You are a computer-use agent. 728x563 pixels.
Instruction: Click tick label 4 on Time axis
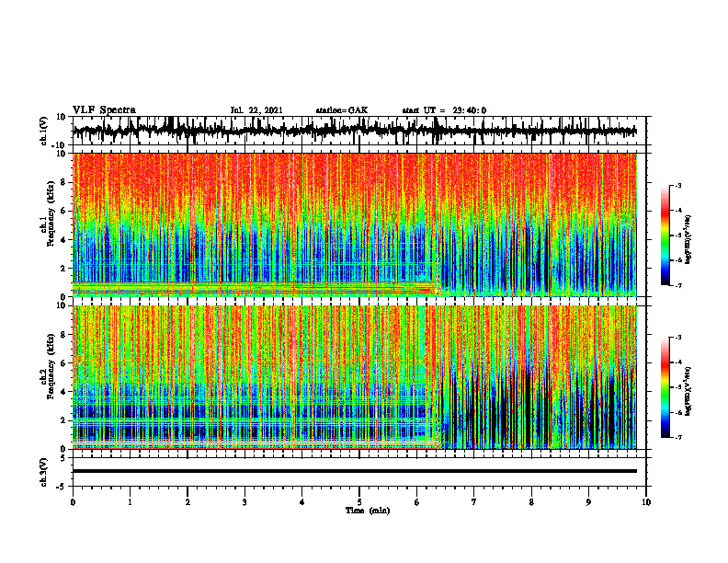(302, 502)
